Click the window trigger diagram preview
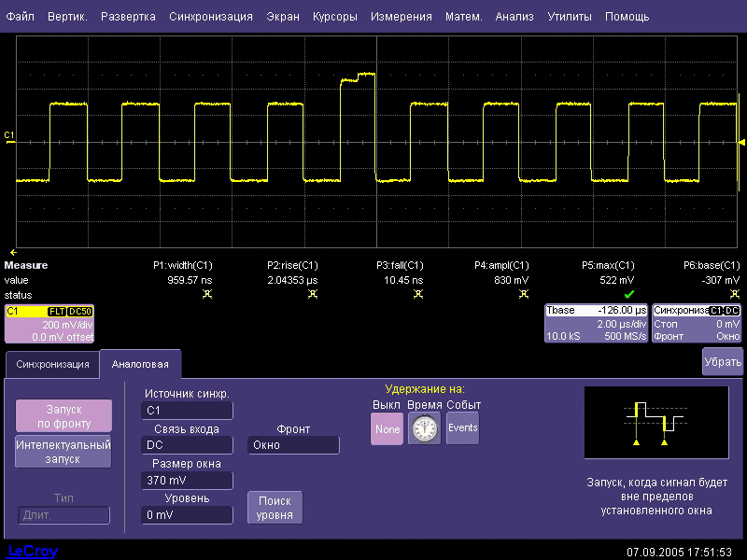 pos(655,423)
